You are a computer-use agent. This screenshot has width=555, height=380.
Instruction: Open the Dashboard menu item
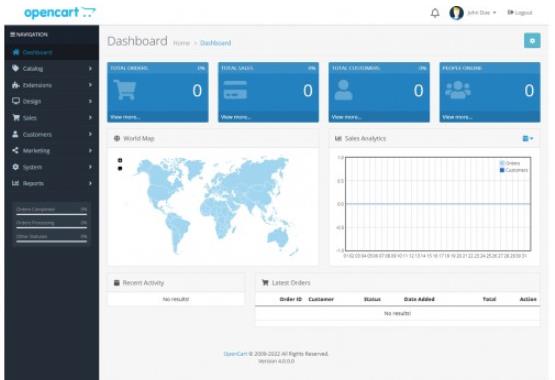click(x=52, y=52)
